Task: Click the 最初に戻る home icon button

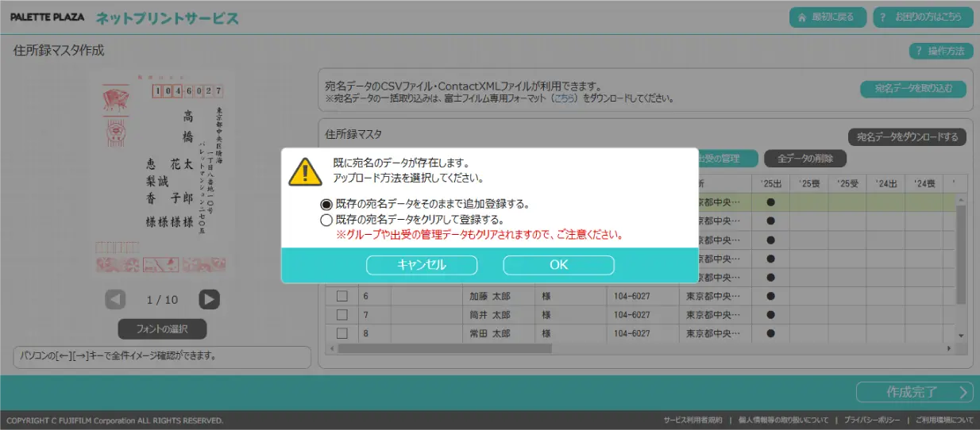Action: pyautogui.click(x=827, y=17)
